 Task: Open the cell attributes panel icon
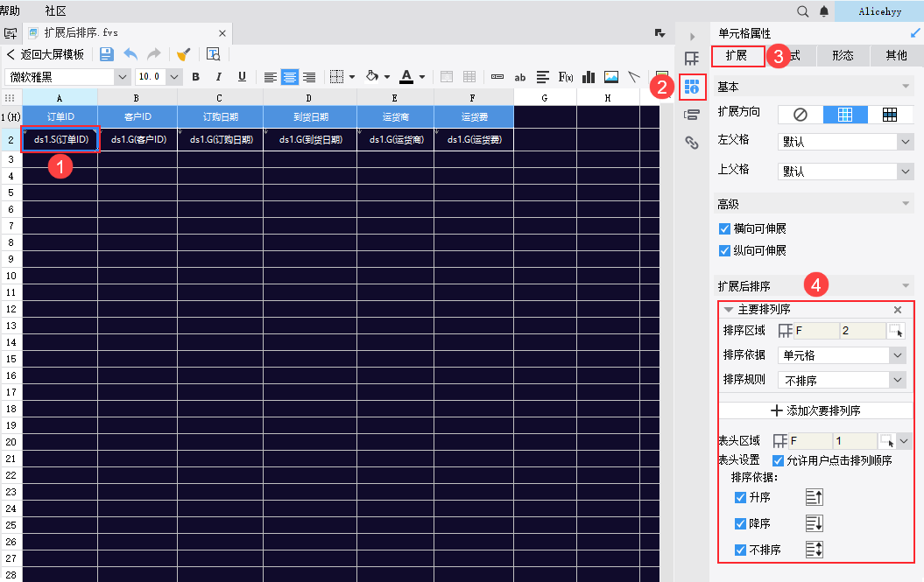click(692, 88)
